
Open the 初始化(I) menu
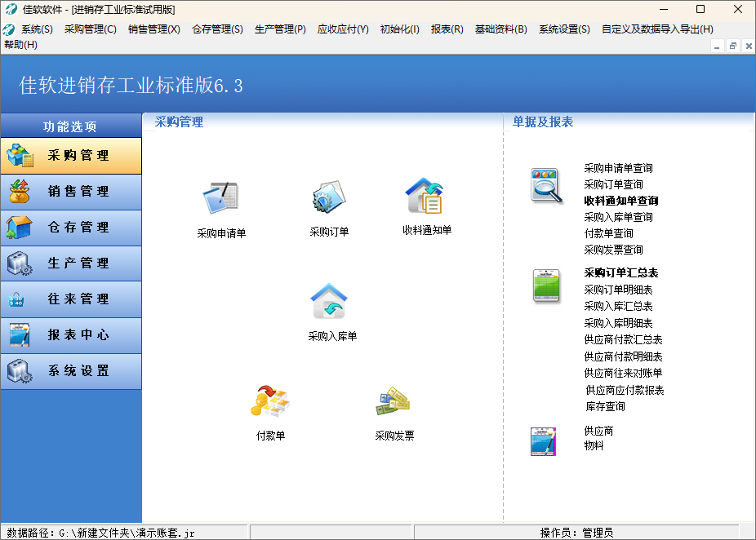pos(400,29)
